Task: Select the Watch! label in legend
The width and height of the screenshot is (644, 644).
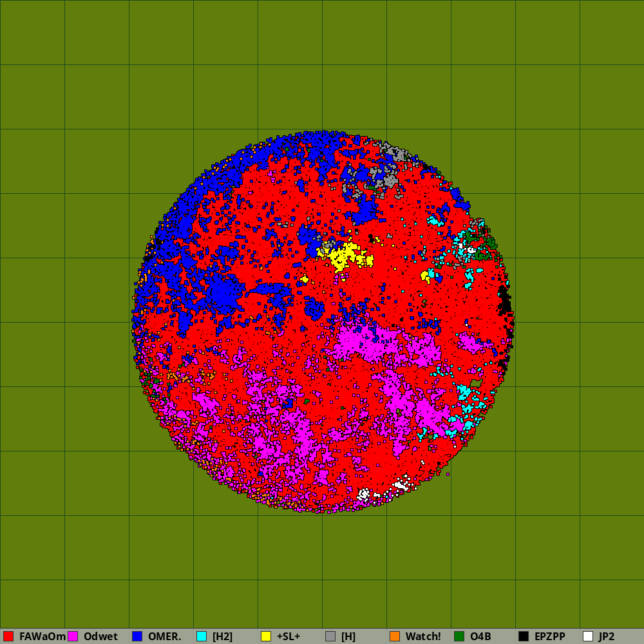Action: click(423, 636)
